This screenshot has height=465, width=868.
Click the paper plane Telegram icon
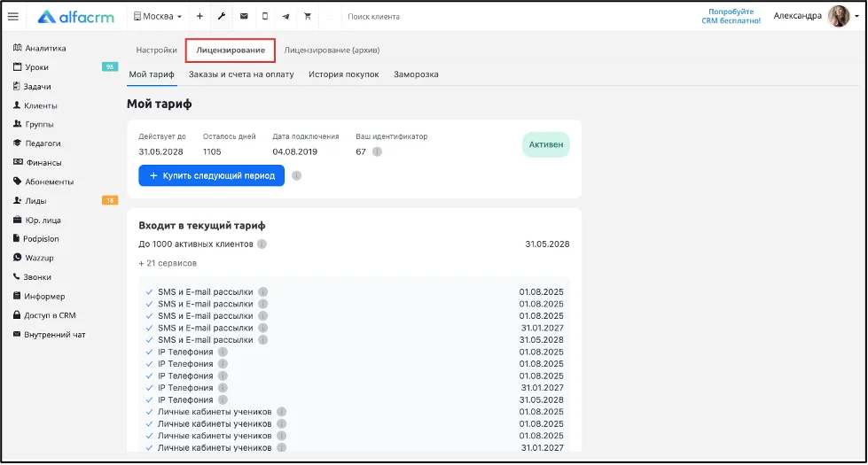coord(286,17)
